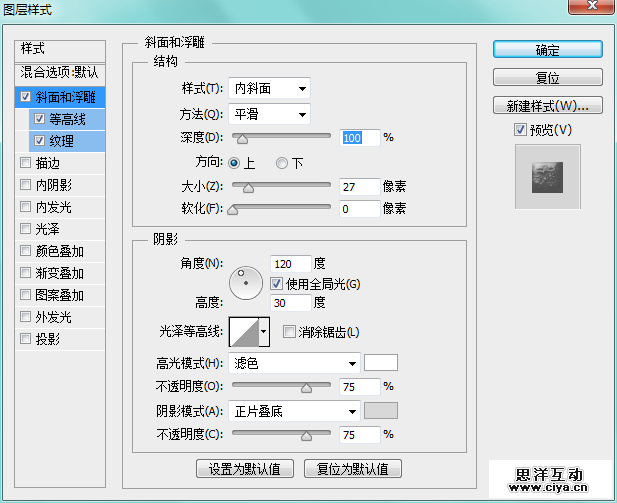
Task: Click the 深度 depth input field
Action: click(x=359, y=137)
